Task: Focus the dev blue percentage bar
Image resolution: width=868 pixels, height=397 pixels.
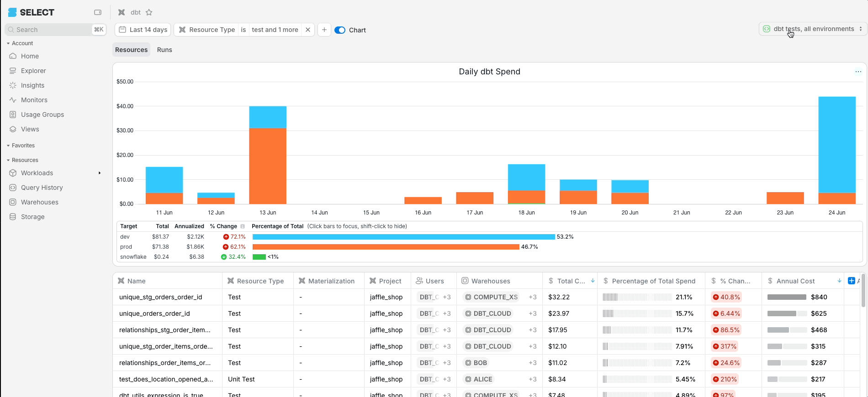Action: pyautogui.click(x=403, y=237)
